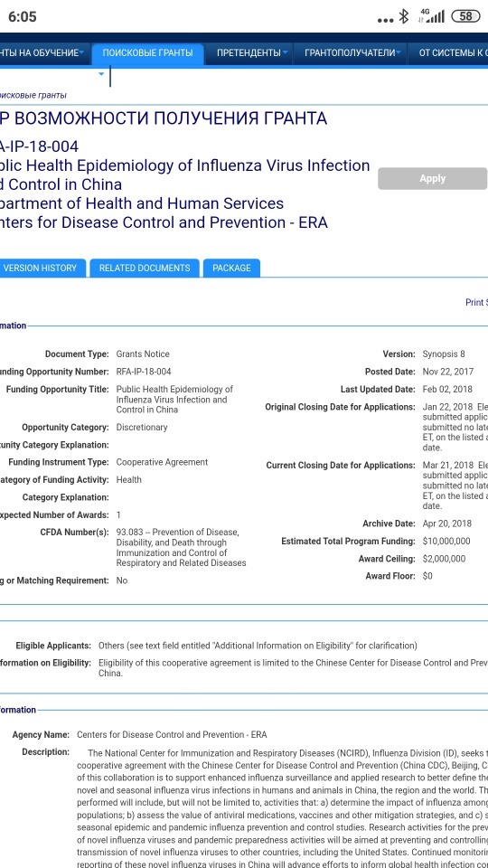Select the ПОИСКОВЫЕ ГРАНТЫ tab
Screen dimensions: 488x868
click(147, 53)
